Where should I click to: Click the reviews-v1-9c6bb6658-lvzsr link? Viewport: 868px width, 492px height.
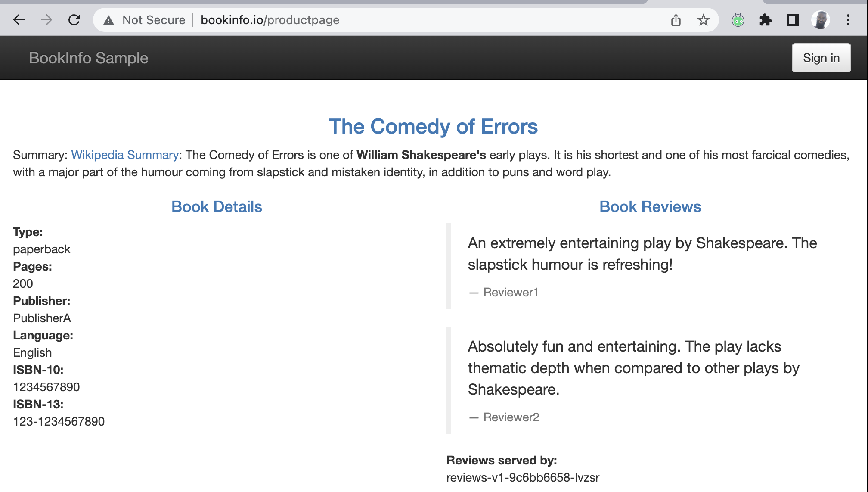coord(523,477)
